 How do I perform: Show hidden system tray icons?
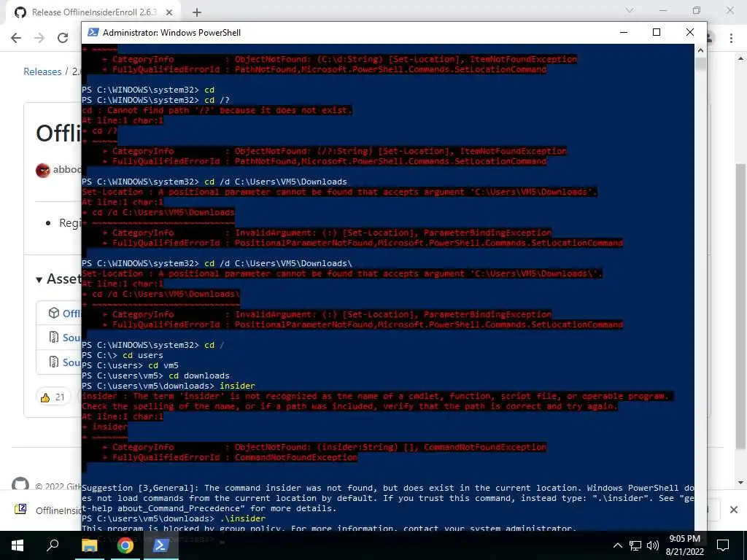617,545
